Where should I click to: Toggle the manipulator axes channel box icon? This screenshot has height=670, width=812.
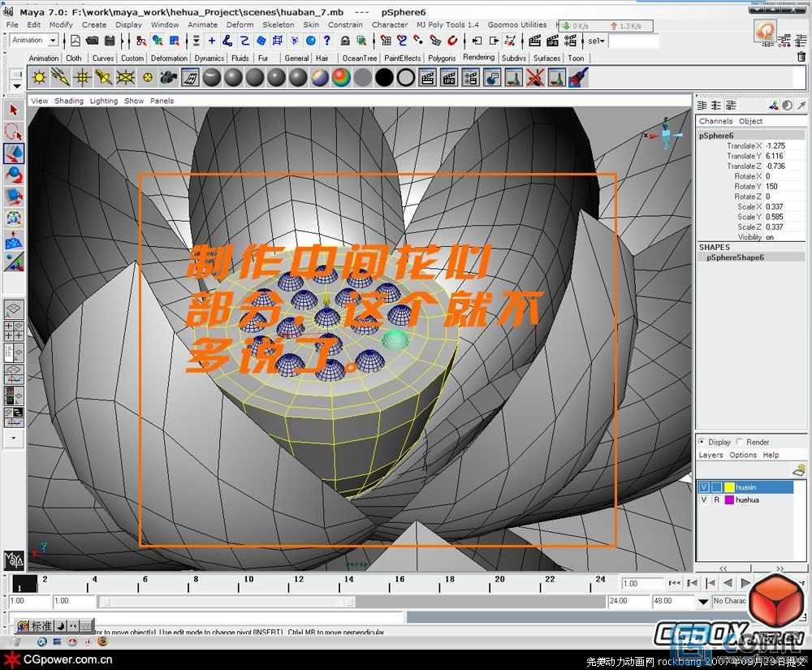click(x=774, y=106)
